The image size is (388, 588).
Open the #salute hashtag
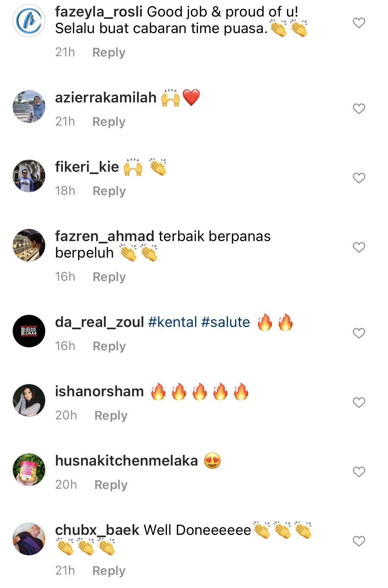(x=226, y=322)
